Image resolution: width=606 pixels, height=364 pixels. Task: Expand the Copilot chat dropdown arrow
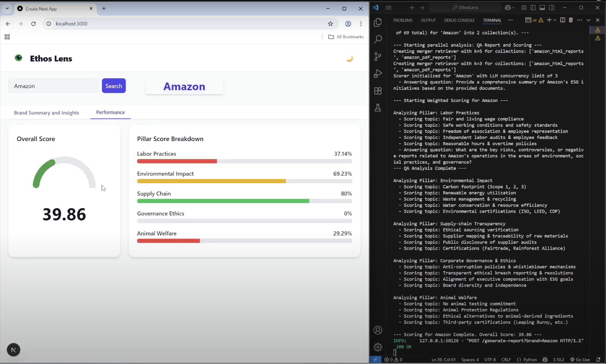pyautogui.click(x=513, y=8)
